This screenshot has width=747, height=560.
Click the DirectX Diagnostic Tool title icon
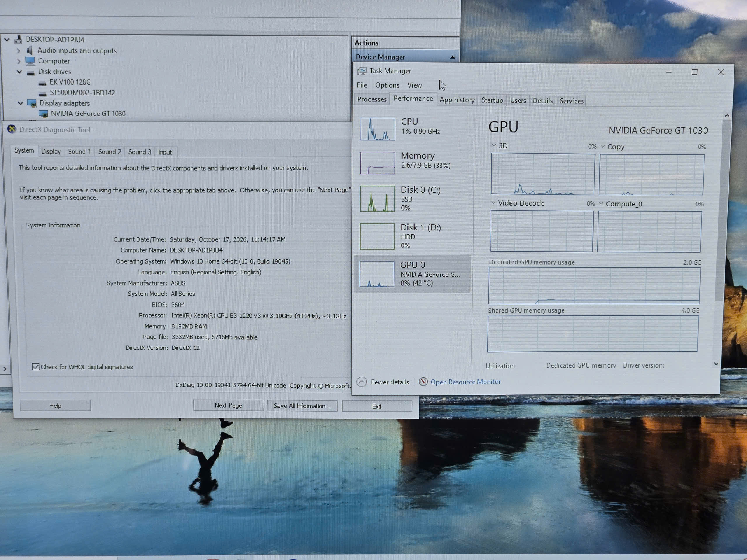[12, 129]
